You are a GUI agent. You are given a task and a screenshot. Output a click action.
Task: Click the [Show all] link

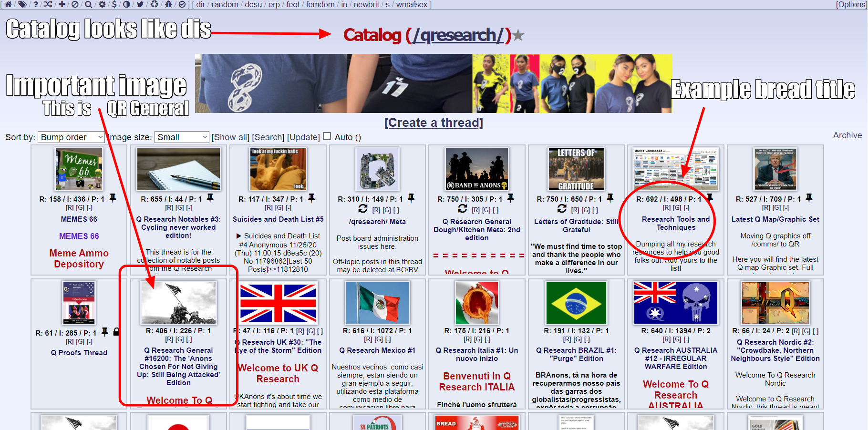[x=230, y=137]
